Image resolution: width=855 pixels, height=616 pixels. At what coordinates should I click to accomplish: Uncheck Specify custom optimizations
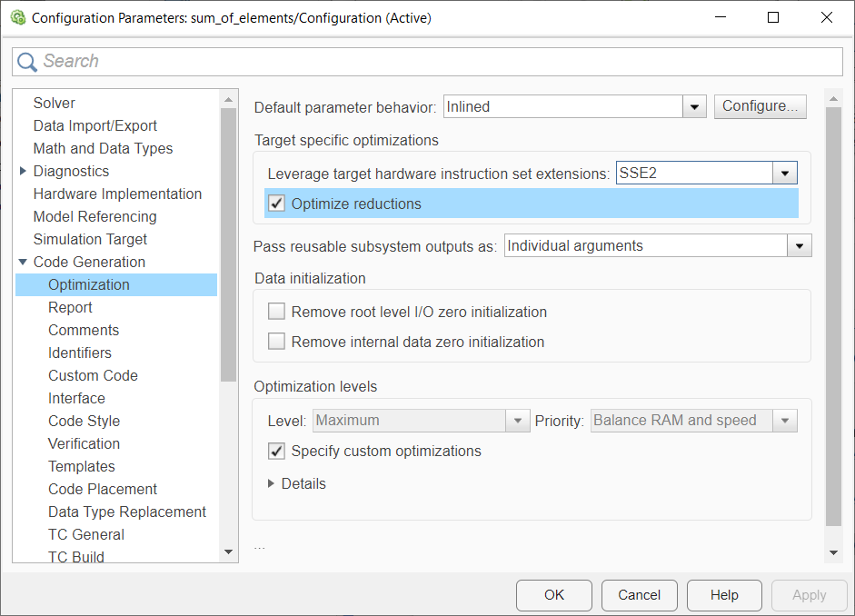coord(277,451)
